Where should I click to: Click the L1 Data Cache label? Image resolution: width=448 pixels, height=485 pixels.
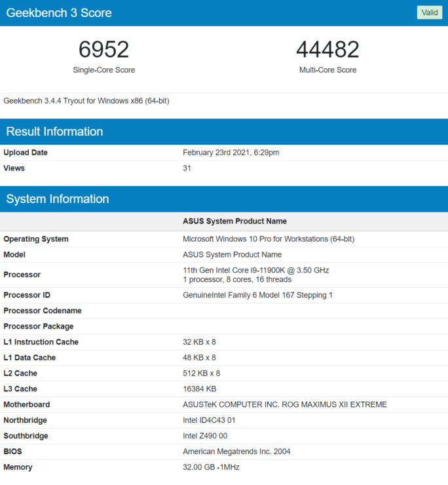click(x=29, y=358)
